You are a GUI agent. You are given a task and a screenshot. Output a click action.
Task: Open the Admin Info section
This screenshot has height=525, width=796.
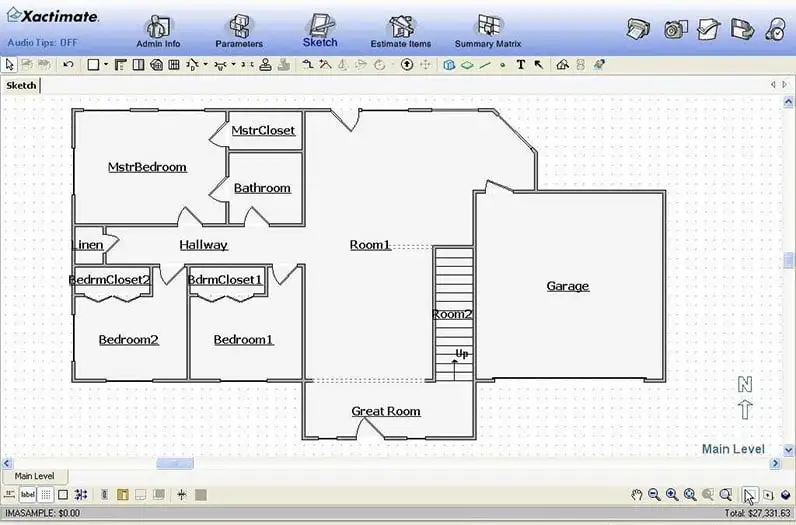click(x=158, y=31)
